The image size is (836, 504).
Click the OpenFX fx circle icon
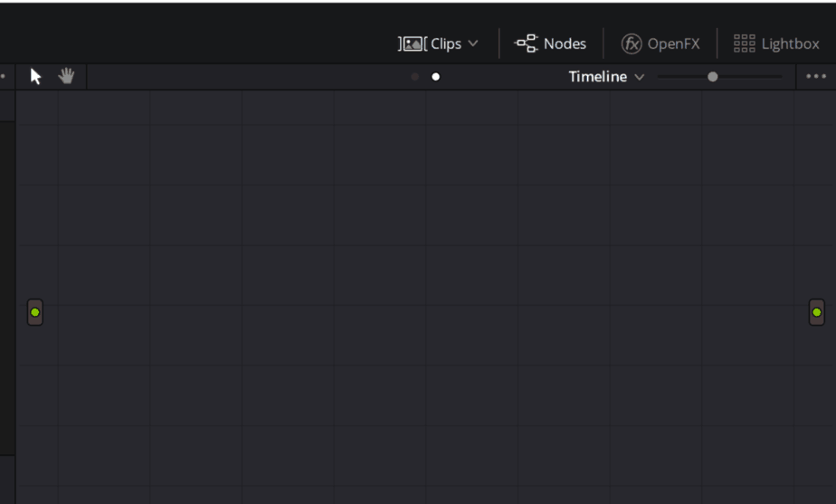[632, 43]
